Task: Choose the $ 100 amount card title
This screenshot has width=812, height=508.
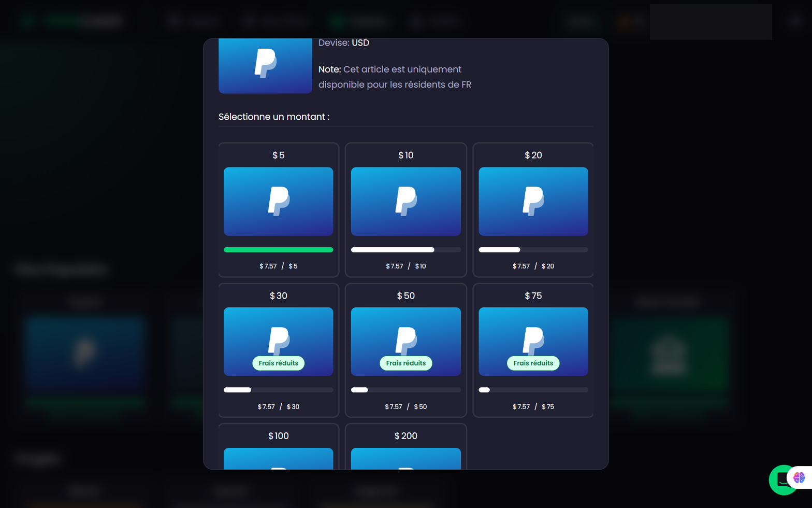Action: click(278, 436)
